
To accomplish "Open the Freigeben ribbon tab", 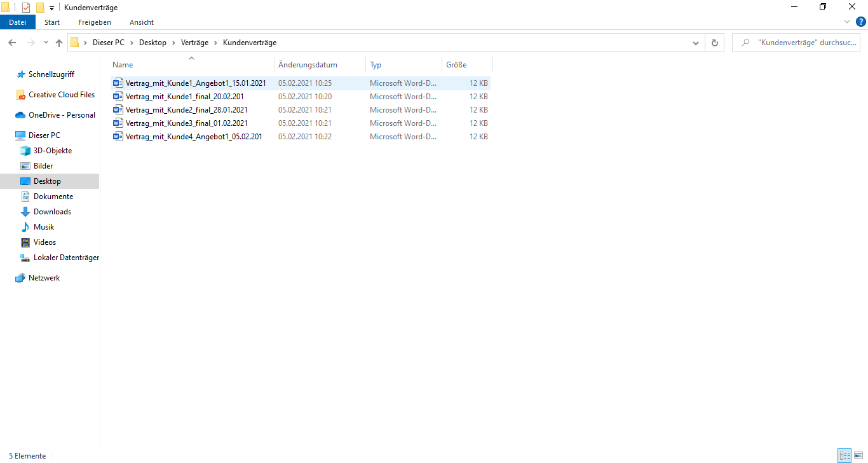I will [x=95, y=22].
